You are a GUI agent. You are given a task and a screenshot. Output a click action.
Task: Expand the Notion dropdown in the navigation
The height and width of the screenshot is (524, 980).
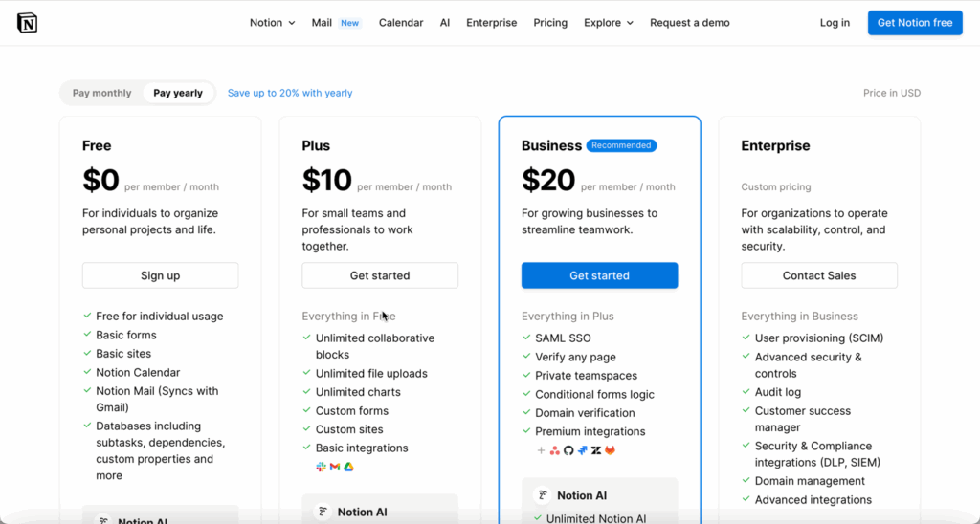coord(273,23)
